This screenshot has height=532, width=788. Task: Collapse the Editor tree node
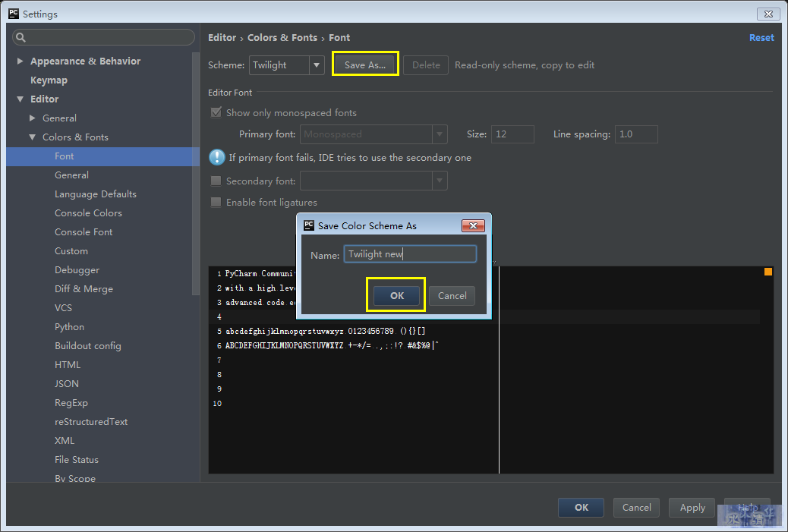20,99
